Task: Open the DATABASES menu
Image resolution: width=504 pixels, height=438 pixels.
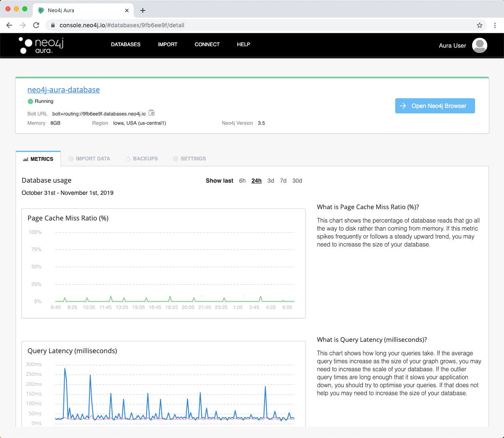Action: click(126, 45)
